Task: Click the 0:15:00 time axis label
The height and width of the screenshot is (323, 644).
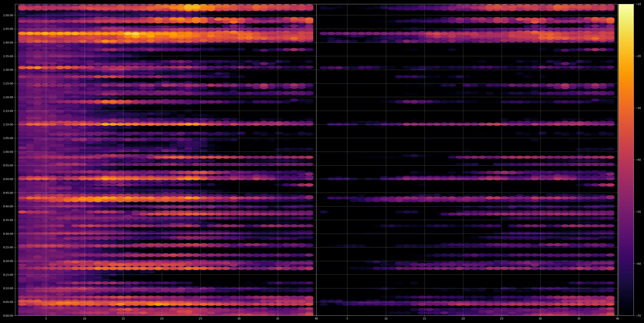Action: [x=8, y=275]
